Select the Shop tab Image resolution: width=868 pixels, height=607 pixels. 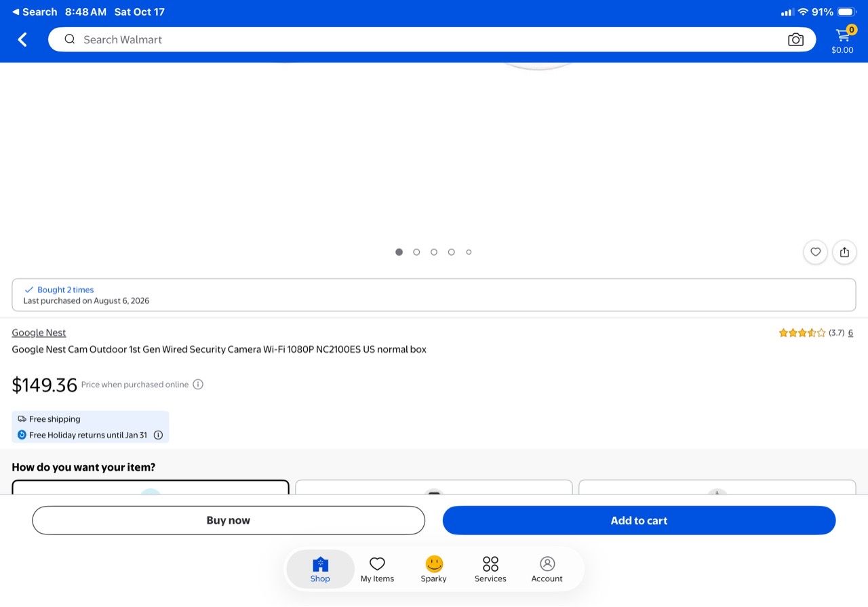[x=320, y=569]
